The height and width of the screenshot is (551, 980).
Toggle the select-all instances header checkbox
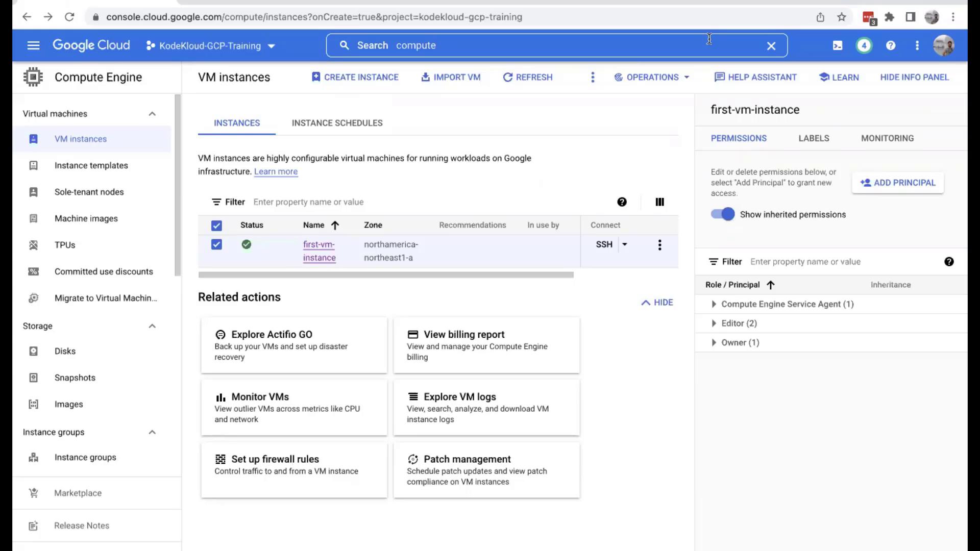[x=216, y=226]
